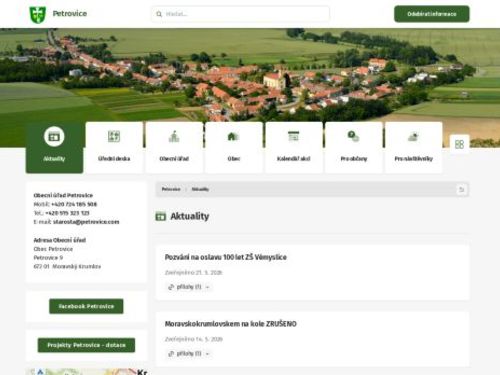500x375 pixels.
Task: Click the Facebook Petrovice button
Action: 86,306
